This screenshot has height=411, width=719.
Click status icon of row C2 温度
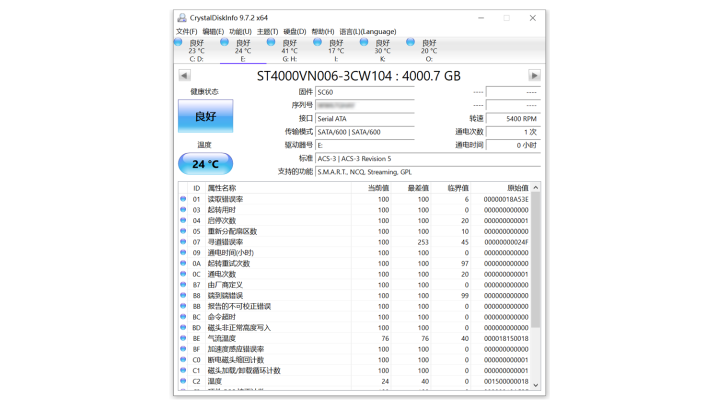[x=183, y=381]
